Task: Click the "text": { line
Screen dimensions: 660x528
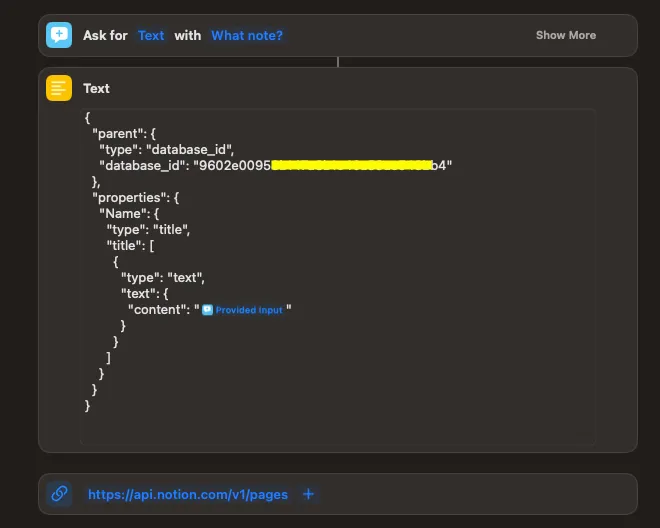Action: coord(145,293)
